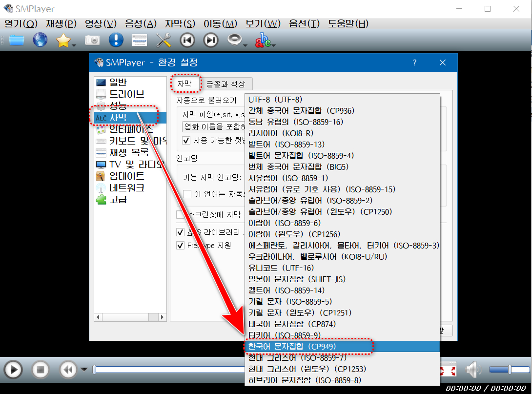Expand the favorites star dropdown arrow
Viewport: 532px width, 394px height.
pyautogui.click(x=74, y=45)
